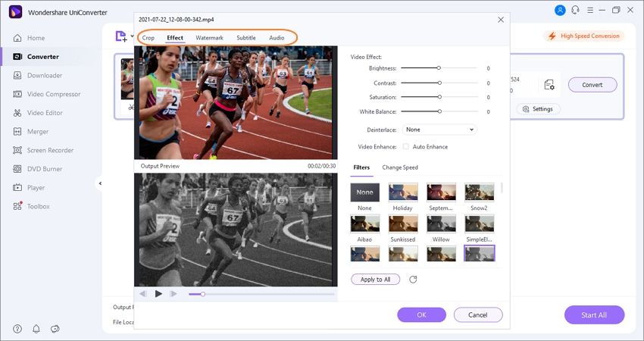This screenshot has width=644, height=341.
Task: Adjust the Contrast slider
Action: click(439, 83)
